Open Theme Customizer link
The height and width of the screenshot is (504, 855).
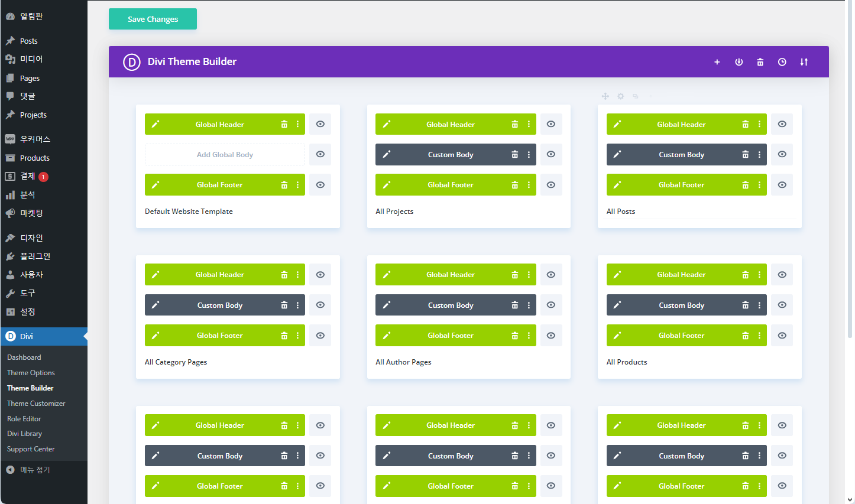pyautogui.click(x=36, y=404)
